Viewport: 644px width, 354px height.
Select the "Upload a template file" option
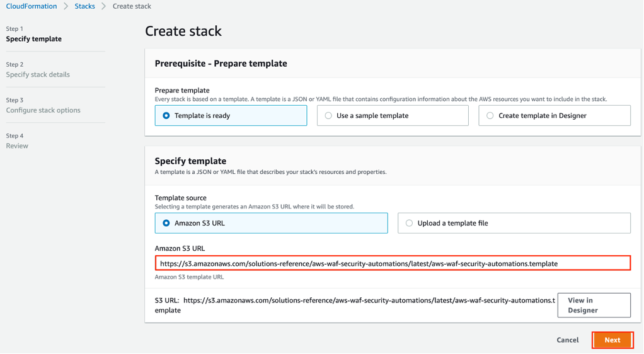tap(410, 223)
